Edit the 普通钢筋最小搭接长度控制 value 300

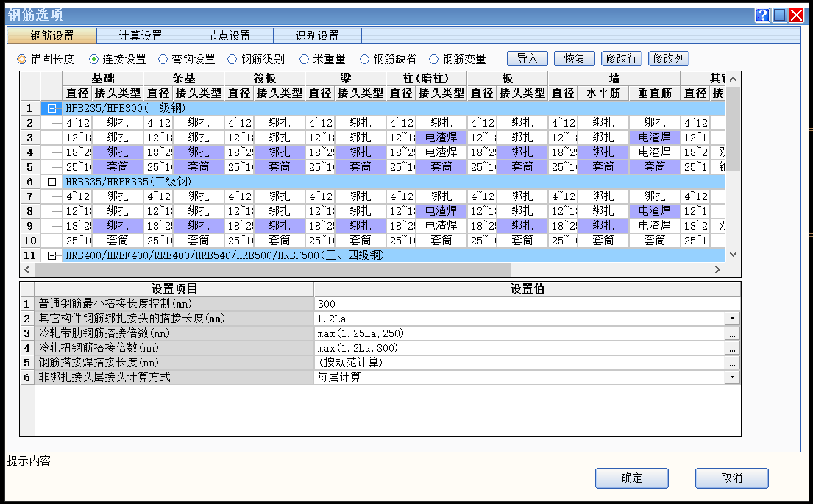pyautogui.click(x=527, y=304)
